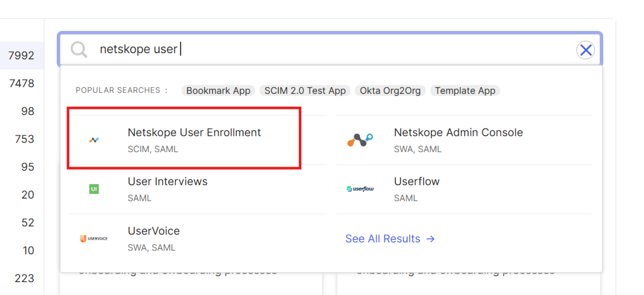Select the 98 count in sidebar
The height and width of the screenshot is (295, 644).
pos(28,111)
